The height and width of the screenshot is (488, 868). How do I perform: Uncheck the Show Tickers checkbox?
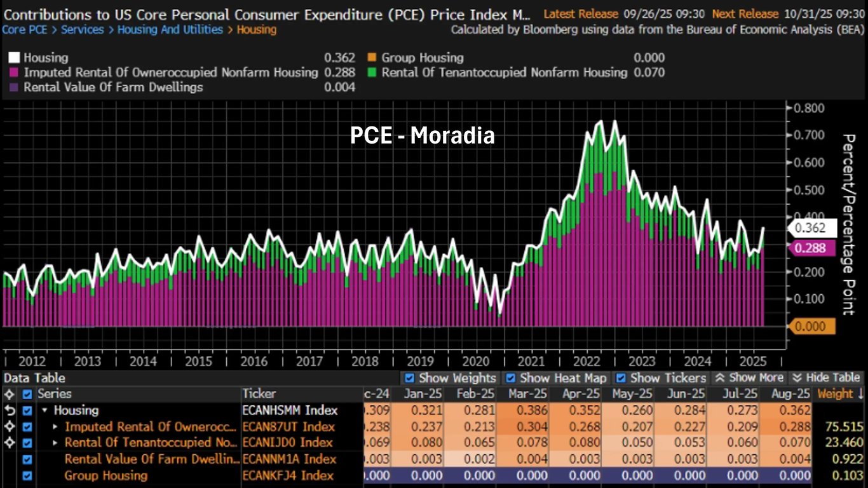(x=620, y=378)
